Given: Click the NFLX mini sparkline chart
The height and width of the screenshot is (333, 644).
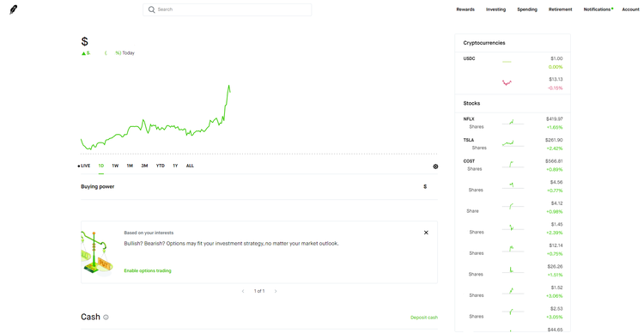Looking at the screenshot, I should [513, 123].
